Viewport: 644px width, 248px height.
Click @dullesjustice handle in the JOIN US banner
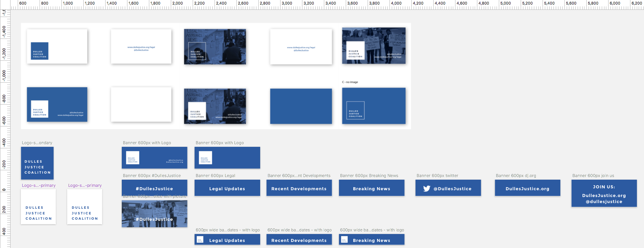[x=604, y=202]
